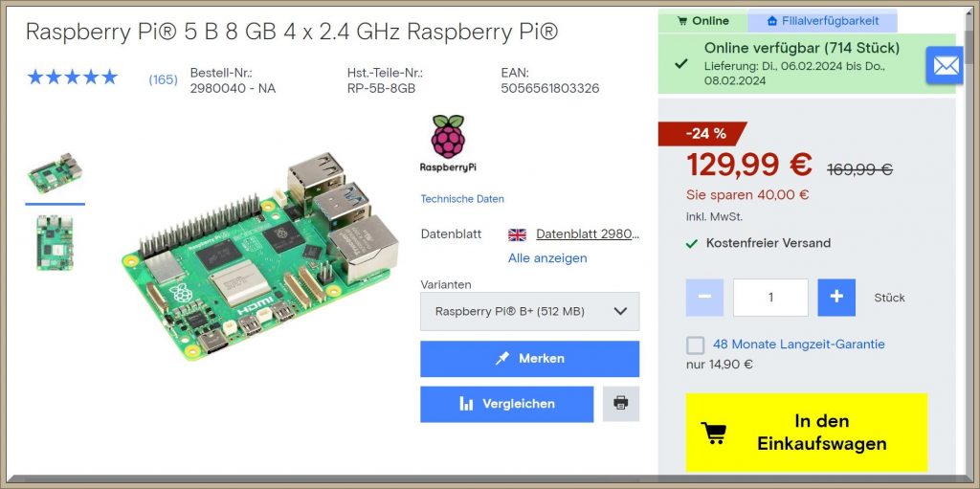The width and height of the screenshot is (980, 489).
Task: Click the Vergleichen button
Action: pos(507,404)
